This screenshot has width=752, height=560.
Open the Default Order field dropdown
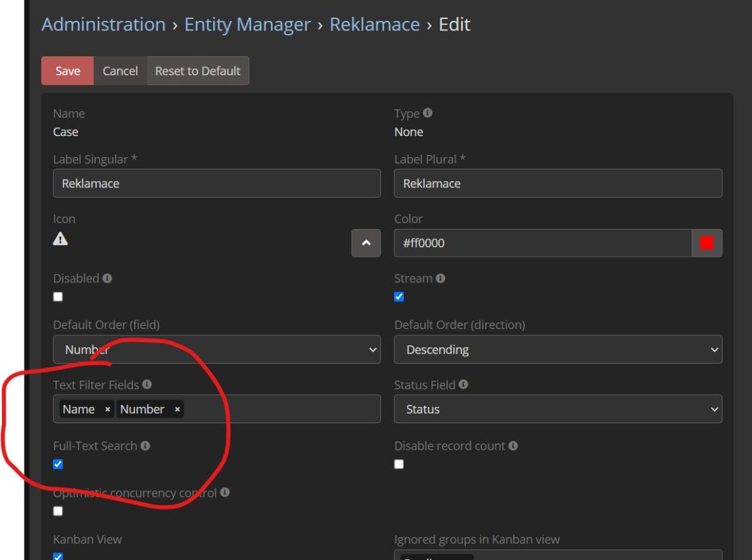pyautogui.click(x=216, y=350)
